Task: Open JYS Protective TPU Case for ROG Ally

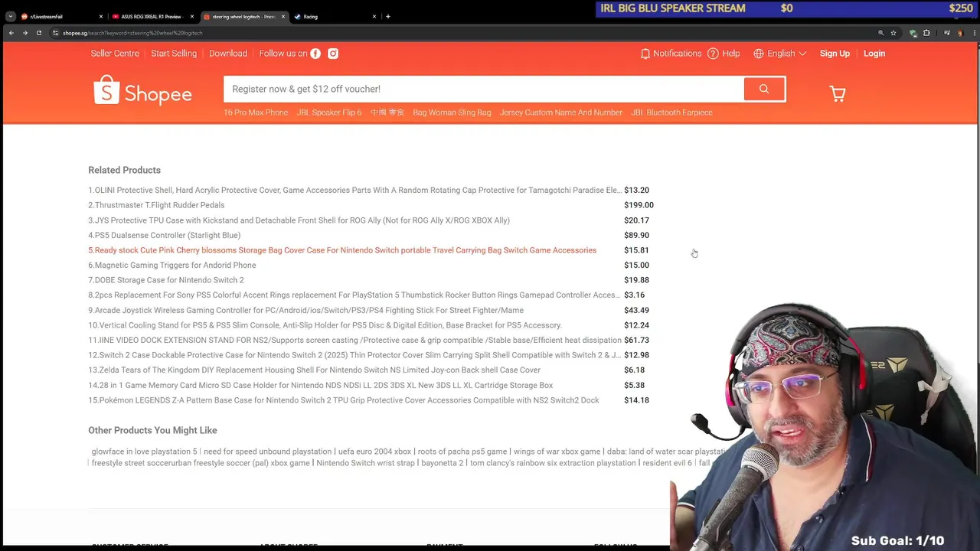Action: tap(299, 220)
